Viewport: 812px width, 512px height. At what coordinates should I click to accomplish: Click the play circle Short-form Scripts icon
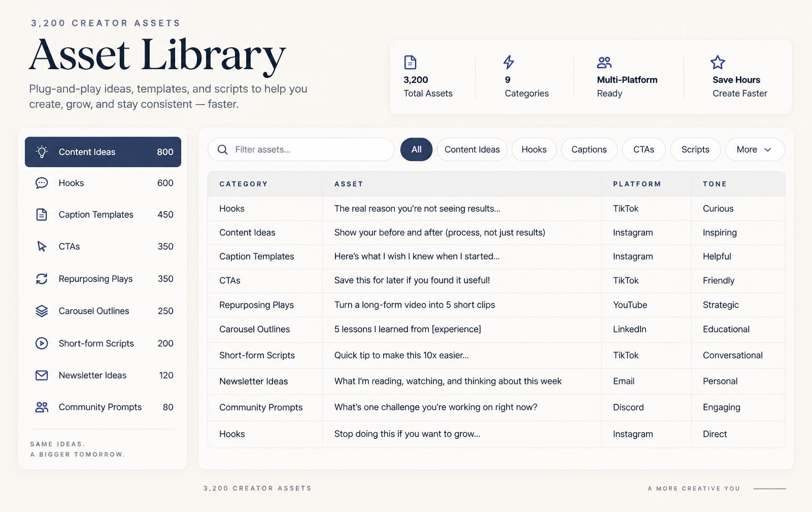point(42,343)
